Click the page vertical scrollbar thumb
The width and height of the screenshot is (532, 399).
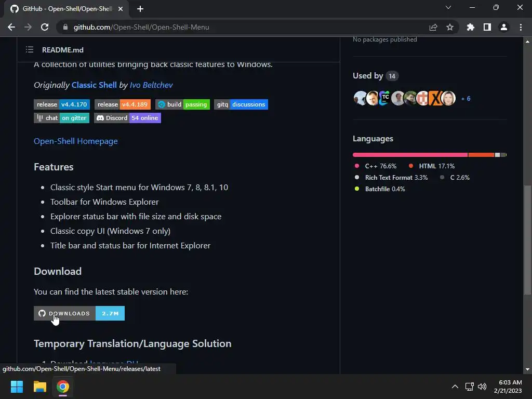tap(527, 240)
